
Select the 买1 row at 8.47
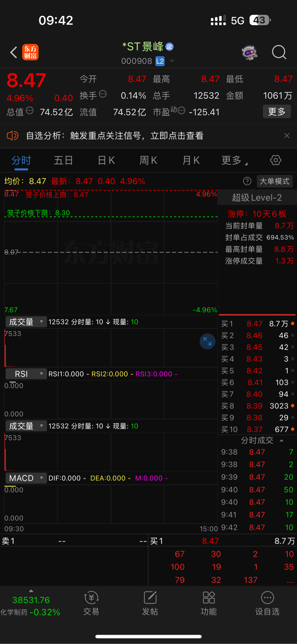258,324
